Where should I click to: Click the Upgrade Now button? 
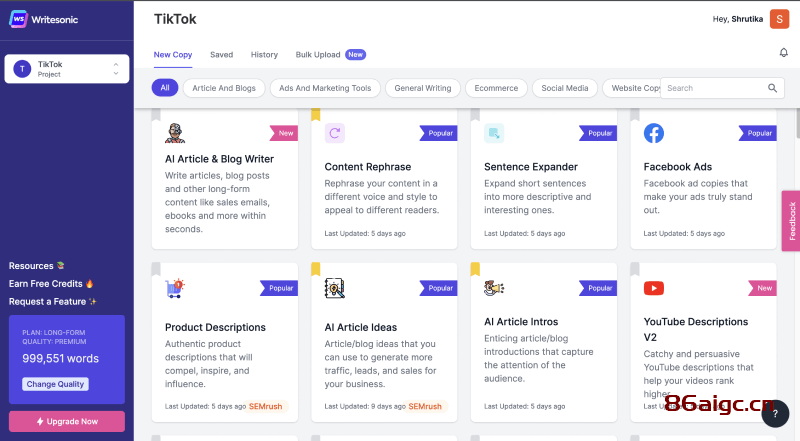67,422
